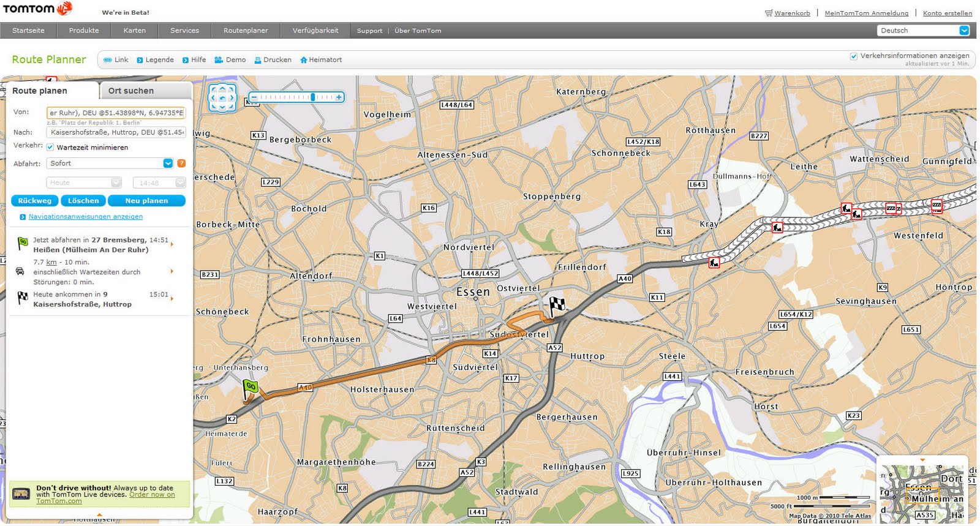The image size is (980, 526).
Task: Open the Karten menu item
Action: tap(135, 31)
